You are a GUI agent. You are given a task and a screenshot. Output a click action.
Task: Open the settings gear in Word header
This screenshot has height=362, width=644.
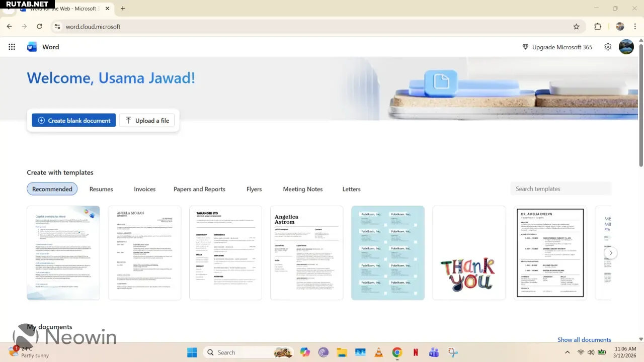[608, 47]
